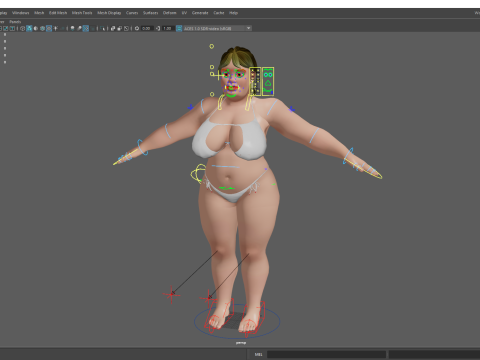Select the left red knee pole vector locator

click(x=172, y=294)
